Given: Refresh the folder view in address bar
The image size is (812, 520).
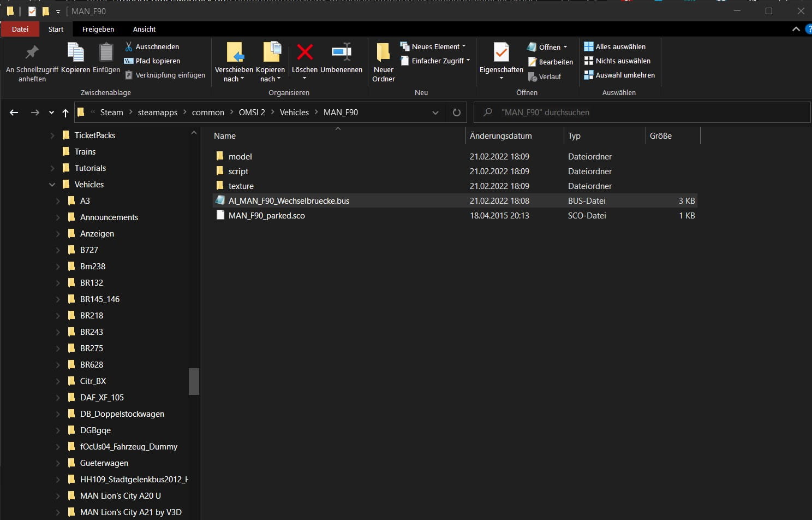Looking at the screenshot, I should tap(457, 113).
